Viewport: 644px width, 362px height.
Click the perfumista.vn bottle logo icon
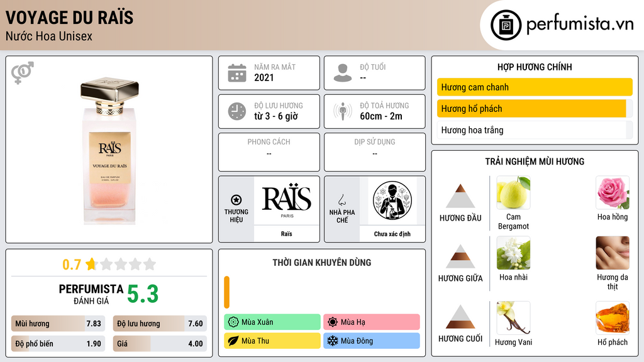[x=506, y=25]
